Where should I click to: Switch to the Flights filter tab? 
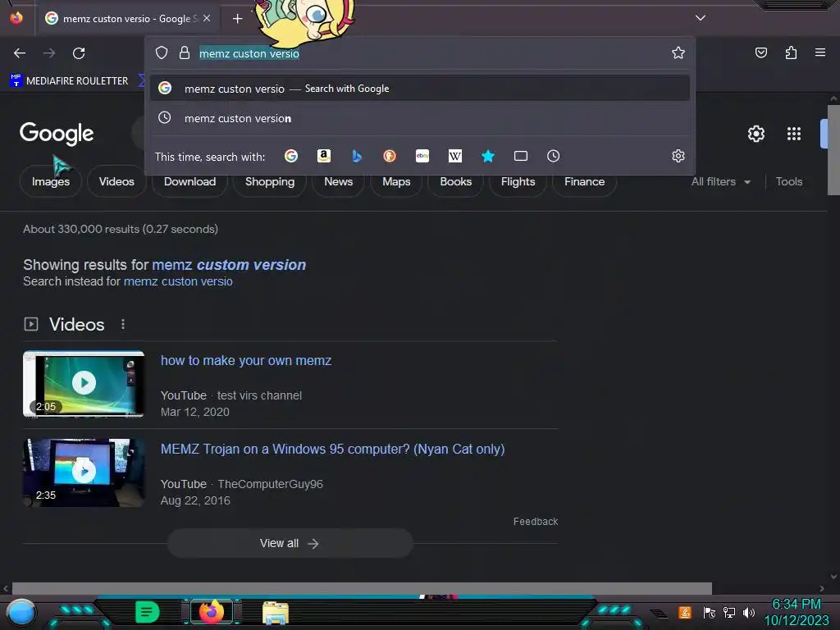pyautogui.click(x=518, y=181)
